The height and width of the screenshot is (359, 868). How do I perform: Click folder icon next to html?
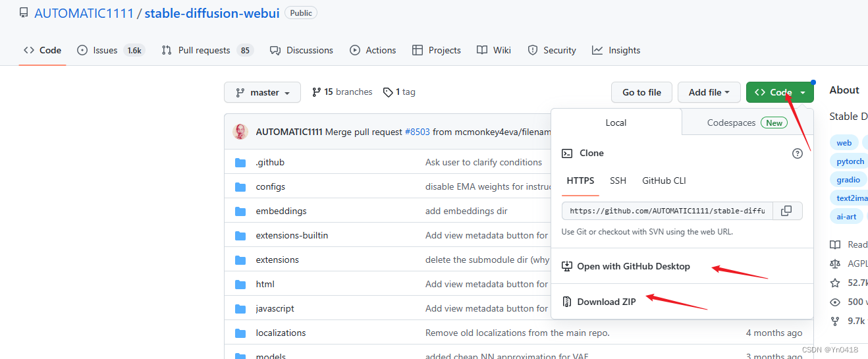(240, 284)
